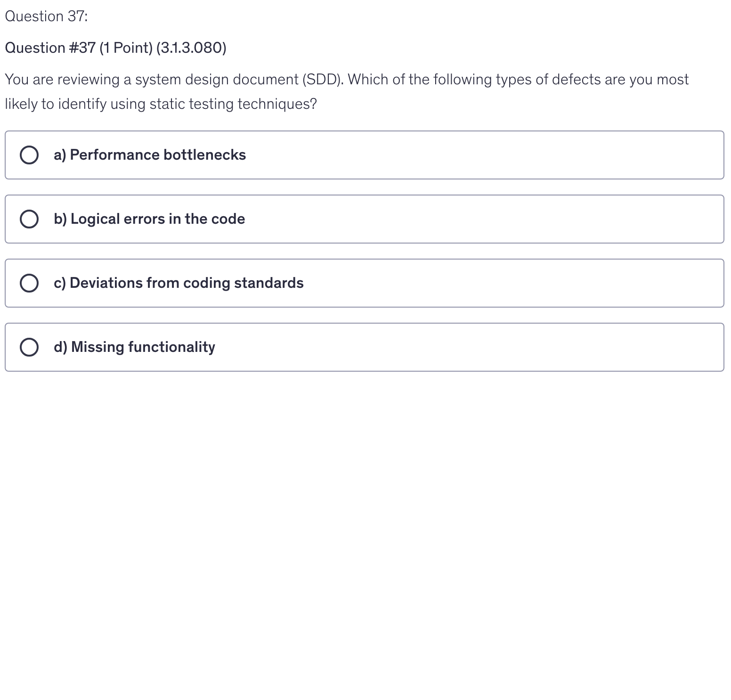This screenshot has width=731, height=700.
Task: Mark the Missing functionality radio button
Action: click(29, 347)
